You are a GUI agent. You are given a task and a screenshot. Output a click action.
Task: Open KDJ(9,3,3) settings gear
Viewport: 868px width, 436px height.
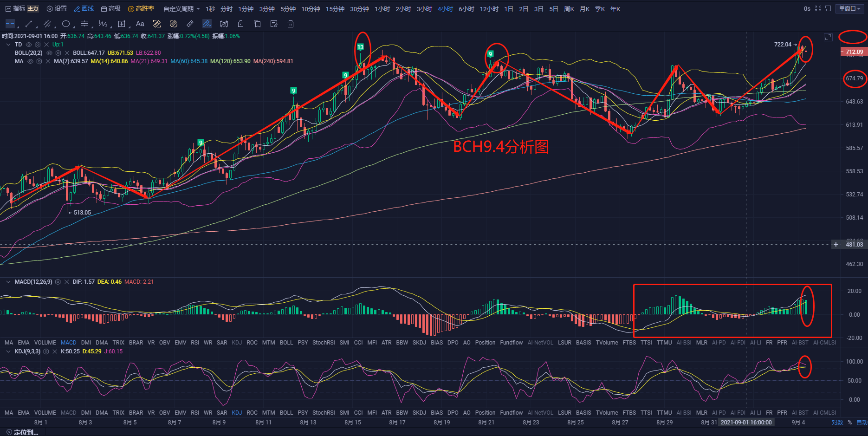(x=46, y=351)
